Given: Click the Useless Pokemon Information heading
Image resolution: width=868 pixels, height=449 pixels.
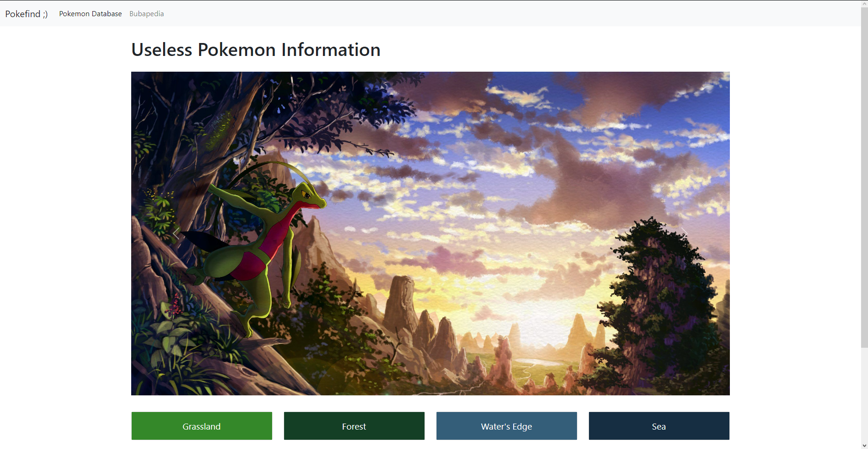Looking at the screenshot, I should coord(255,49).
